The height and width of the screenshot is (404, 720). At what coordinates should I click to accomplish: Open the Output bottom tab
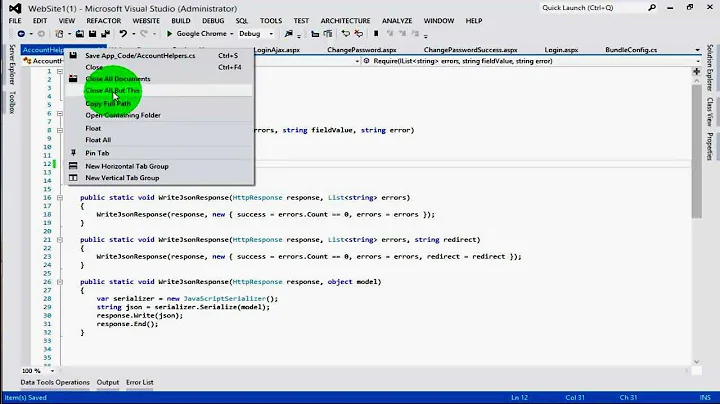(108, 382)
